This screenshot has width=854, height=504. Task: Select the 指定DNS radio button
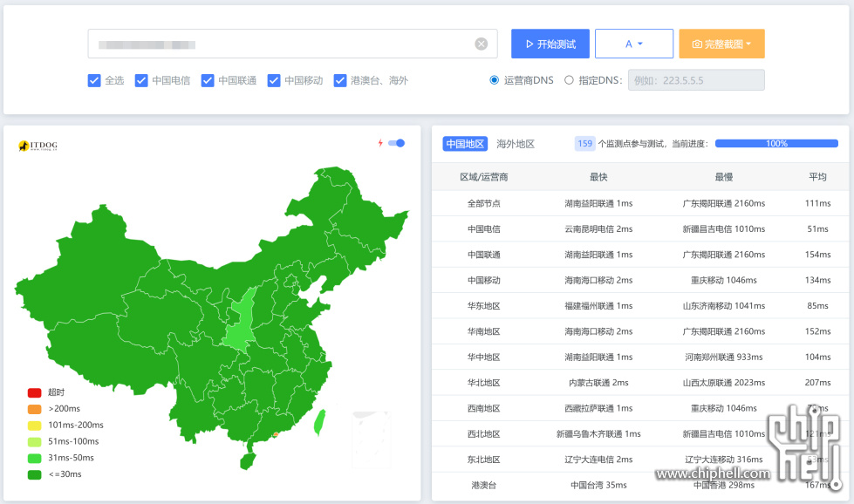point(568,79)
